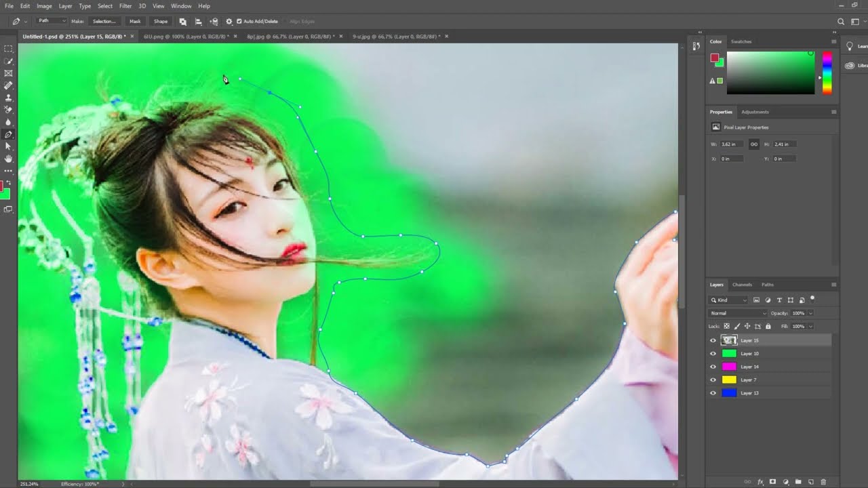Image resolution: width=868 pixels, height=488 pixels.
Task: Switch to the 6IU.png document tab
Action: click(x=186, y=37)
